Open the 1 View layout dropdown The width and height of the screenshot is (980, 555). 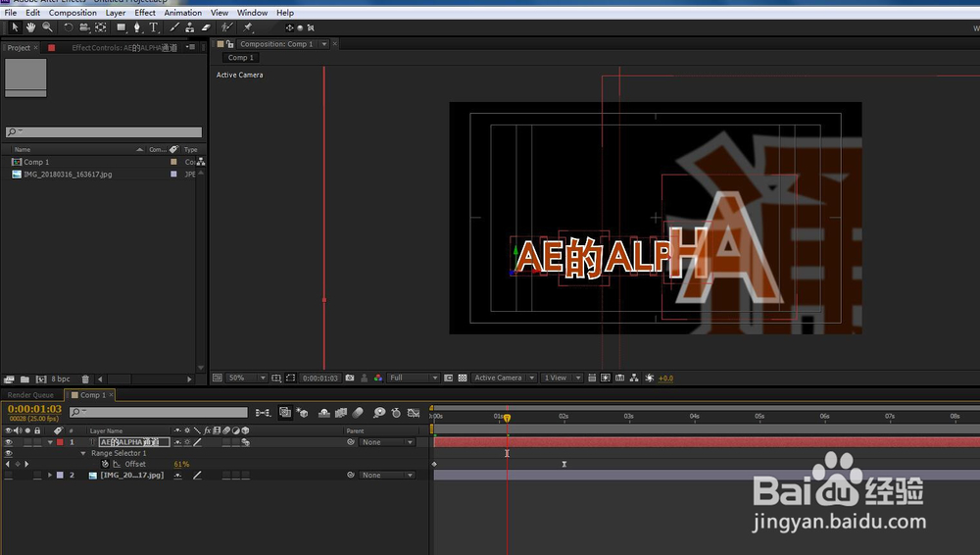[562, 378]
